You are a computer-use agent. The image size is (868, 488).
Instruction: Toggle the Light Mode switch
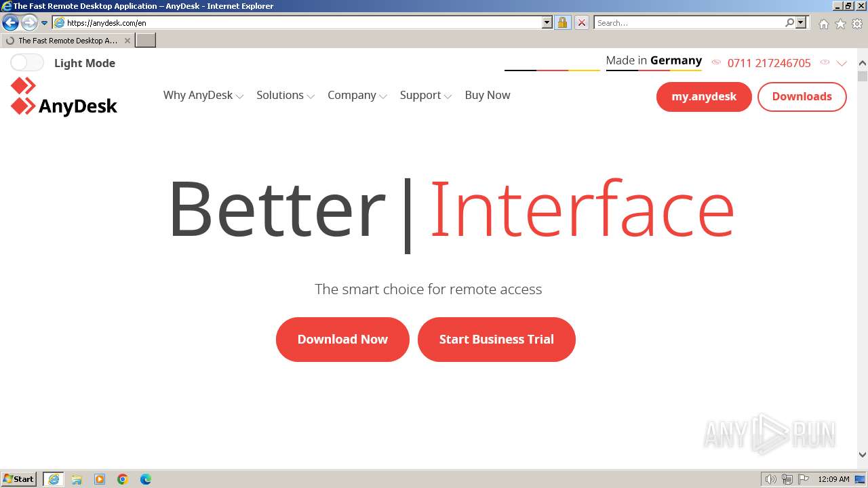[x=27, y=63]
